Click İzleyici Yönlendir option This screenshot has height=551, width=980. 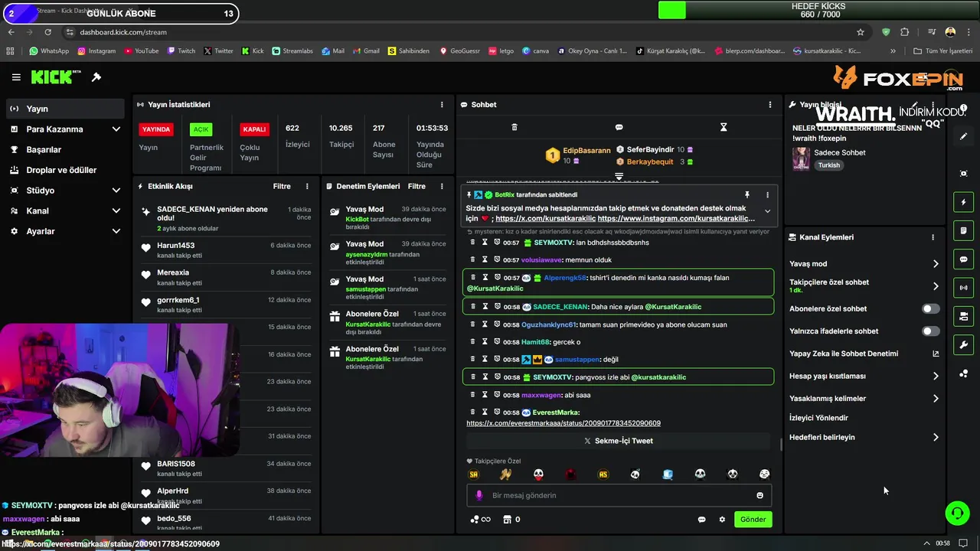[x=818, y=418]
